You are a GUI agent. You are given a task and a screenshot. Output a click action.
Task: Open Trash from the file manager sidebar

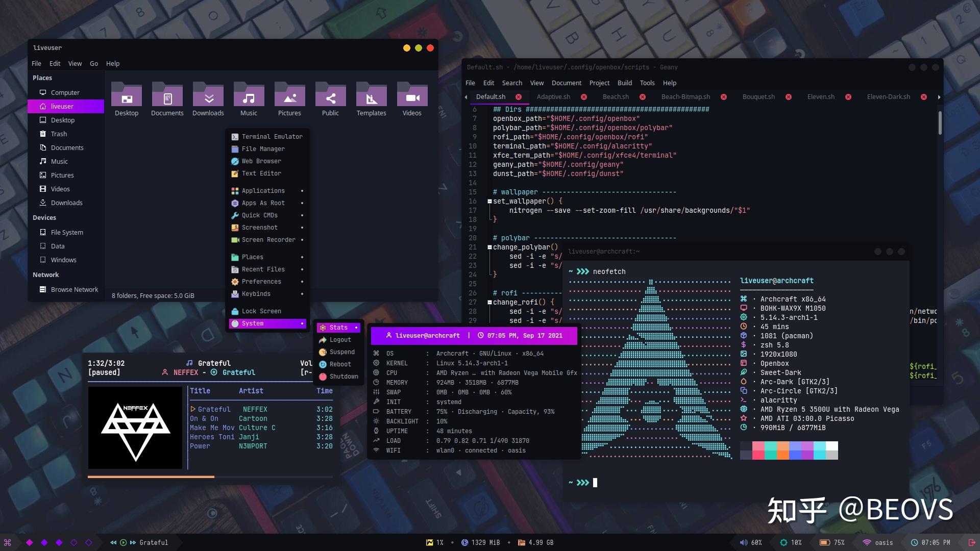coord(59,134)
